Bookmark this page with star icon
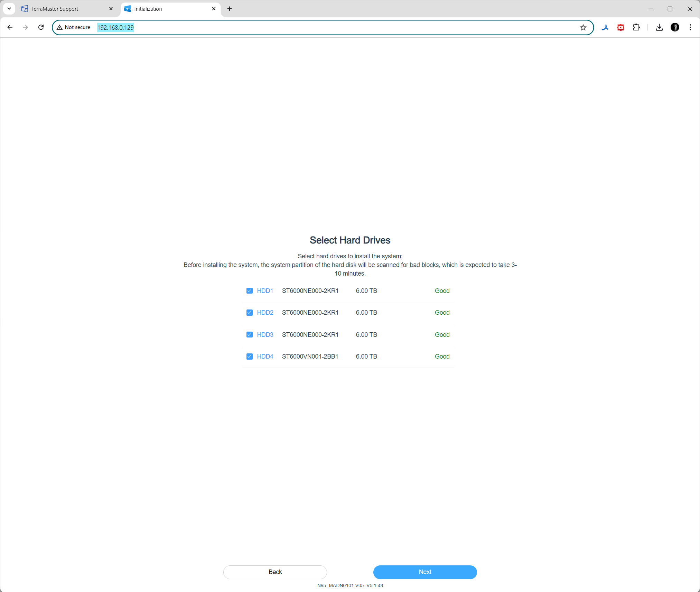The height and width of the screenshot is (592, 700). pos(583,27)
